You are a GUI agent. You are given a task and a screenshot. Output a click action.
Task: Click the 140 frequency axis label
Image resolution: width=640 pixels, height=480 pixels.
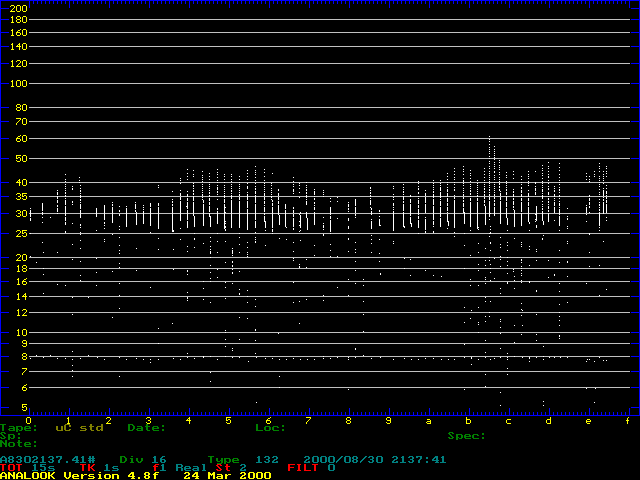pos(18,47)
